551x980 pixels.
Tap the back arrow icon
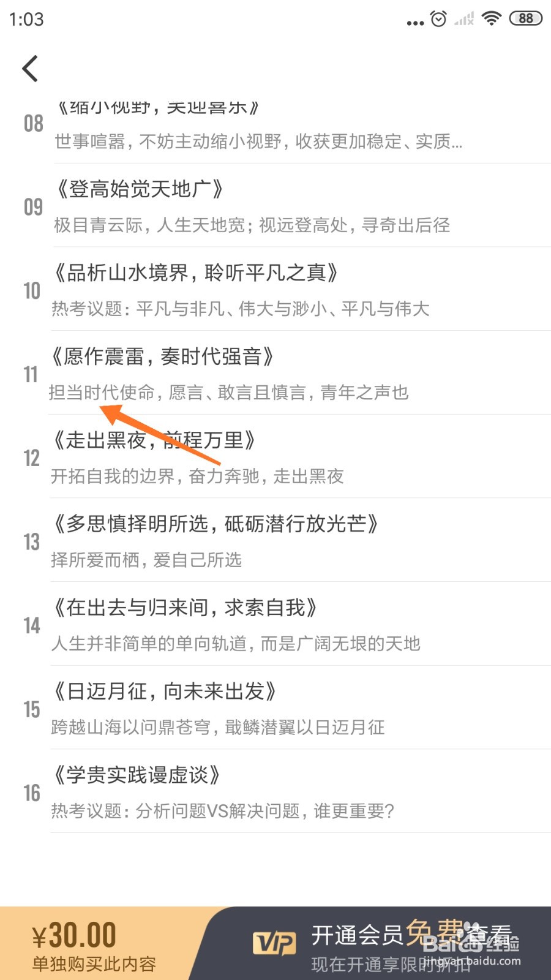click(31, 68)
